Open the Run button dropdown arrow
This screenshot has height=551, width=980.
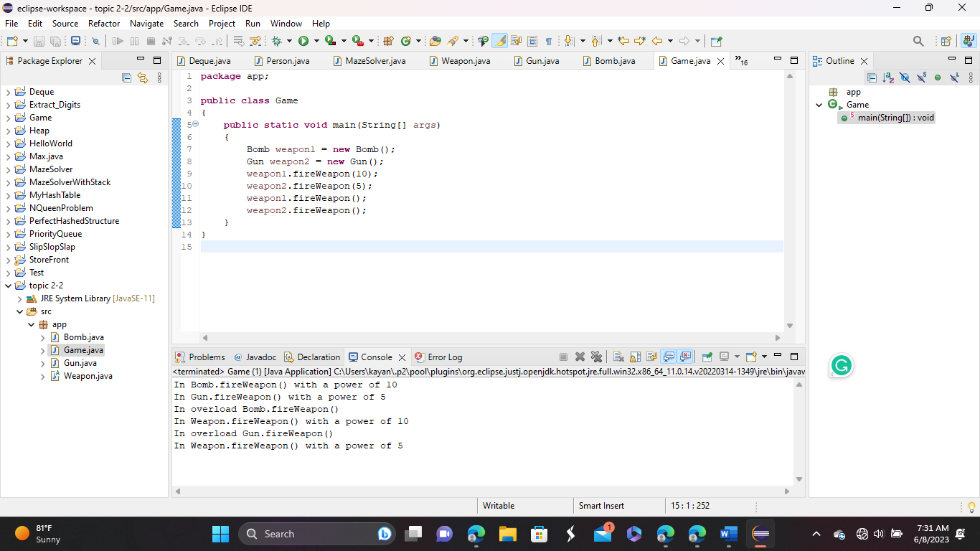coord(316,41)
